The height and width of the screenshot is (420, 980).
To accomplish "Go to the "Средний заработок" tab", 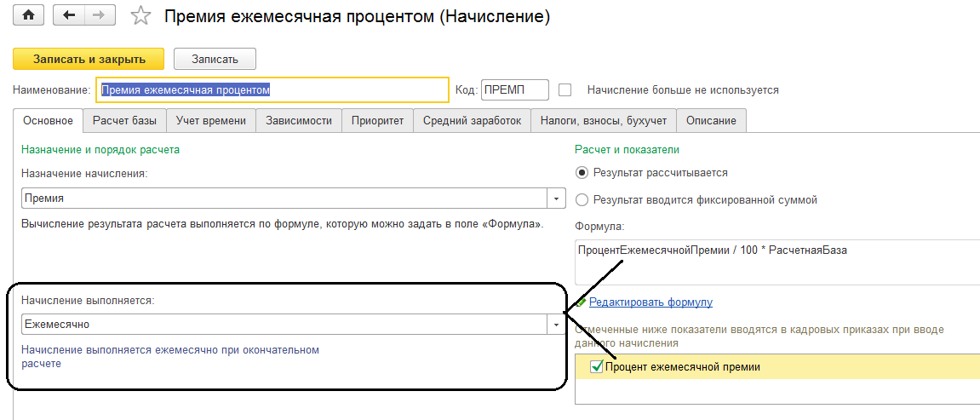I will pyautogui.click(x=472, y=121).
